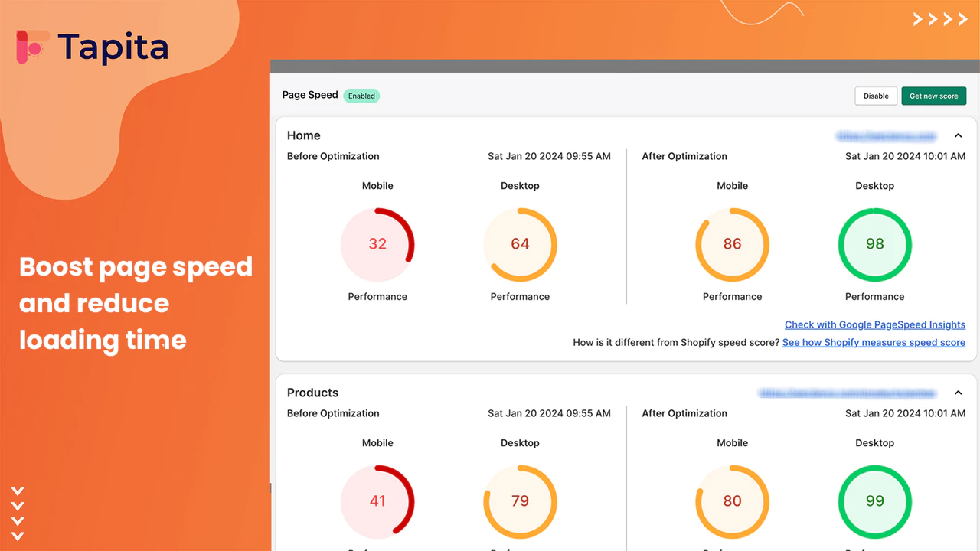Click the Products desktop score gauge 79
The width and height of the screenshot is (980, 551).
[x=520, y=501]
